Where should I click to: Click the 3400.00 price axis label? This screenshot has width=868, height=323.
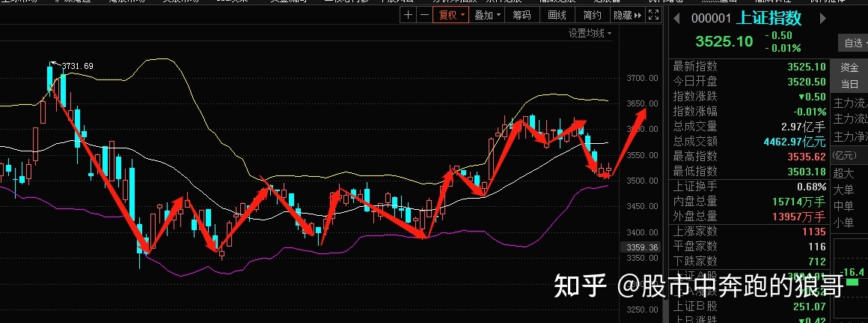click(x=642, y=232)
